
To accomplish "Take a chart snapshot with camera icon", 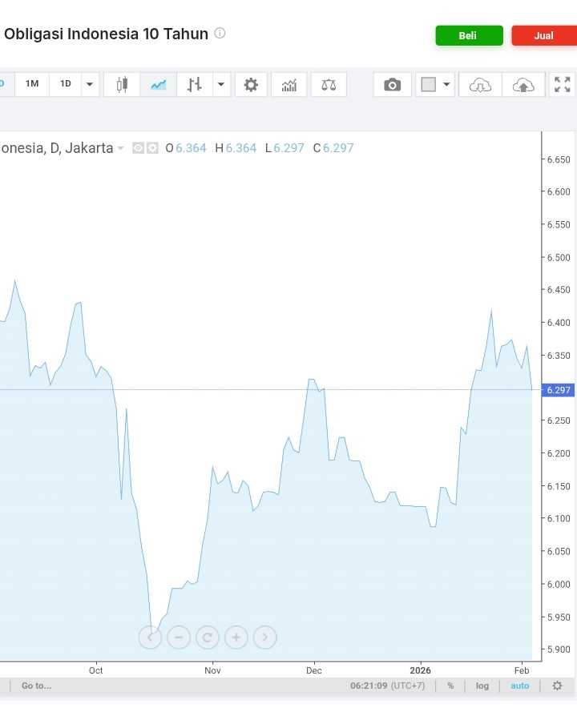I will 393,85.
